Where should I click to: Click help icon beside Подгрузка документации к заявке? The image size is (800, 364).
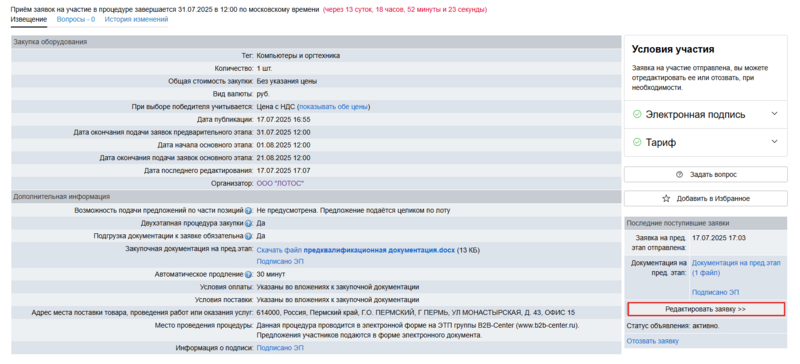248,236
